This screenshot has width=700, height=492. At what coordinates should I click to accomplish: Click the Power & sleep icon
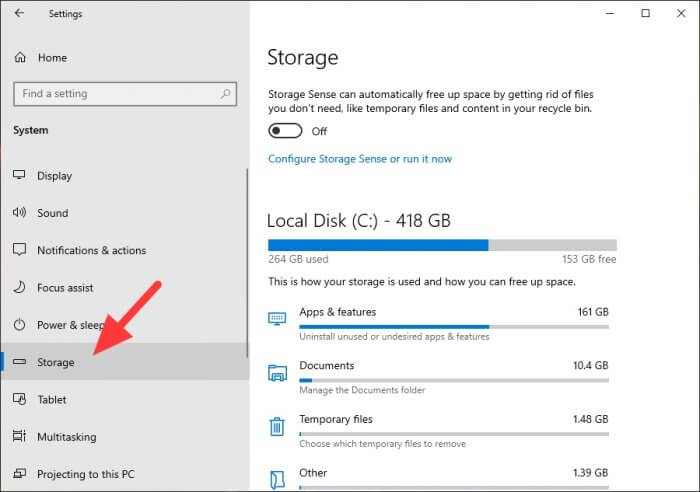[19, 325]
